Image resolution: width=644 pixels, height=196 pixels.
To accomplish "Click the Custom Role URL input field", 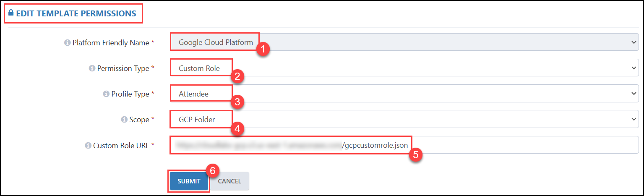I will [x=404, y=145].
